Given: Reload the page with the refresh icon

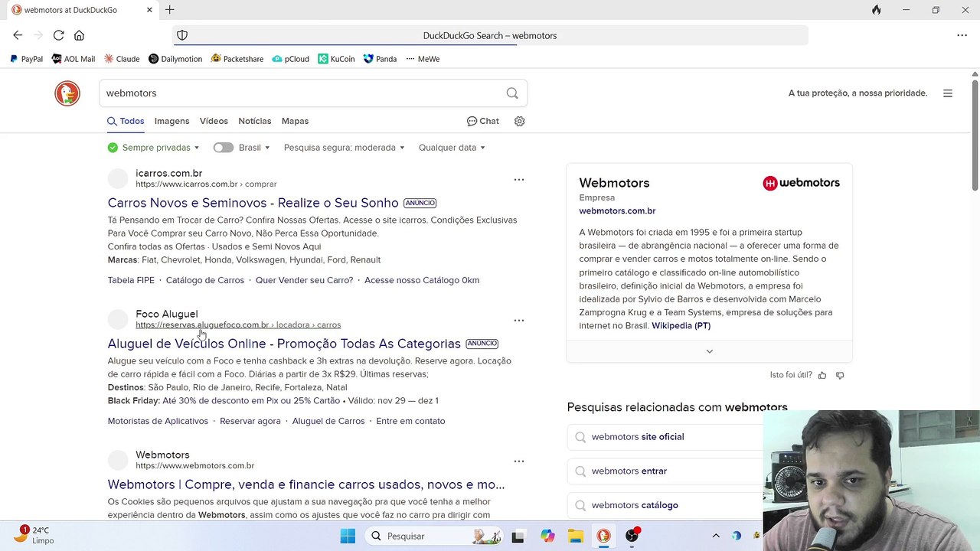Looking at the screenshot, I should [x=58, y=35].
